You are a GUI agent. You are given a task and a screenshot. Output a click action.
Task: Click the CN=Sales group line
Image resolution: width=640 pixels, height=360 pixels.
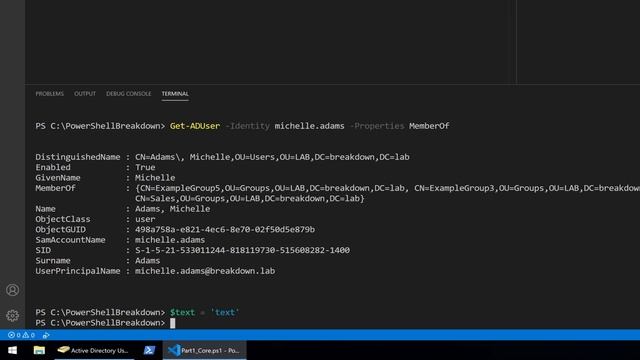pyautogui.click(x=250, y=199)
